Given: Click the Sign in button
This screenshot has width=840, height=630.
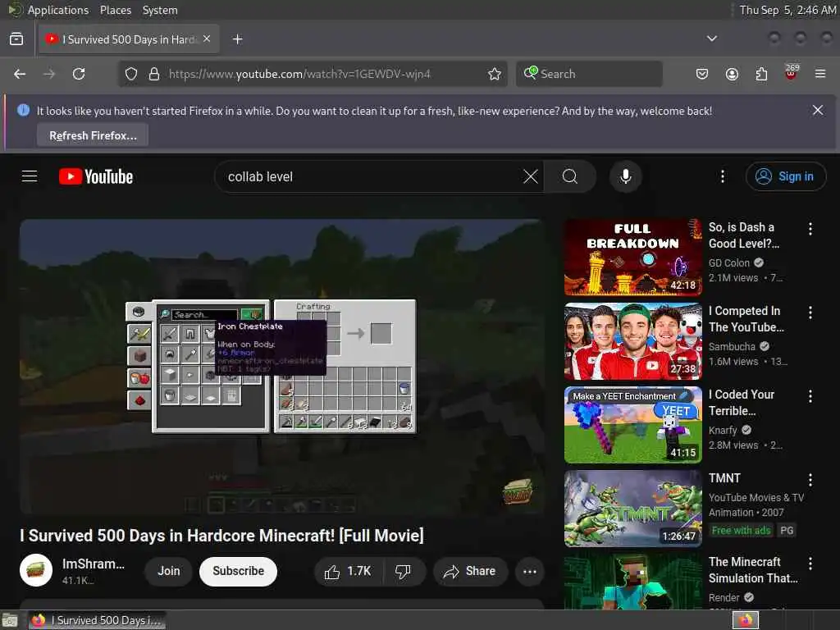Looking at the screenshot, I should point(785,176).
